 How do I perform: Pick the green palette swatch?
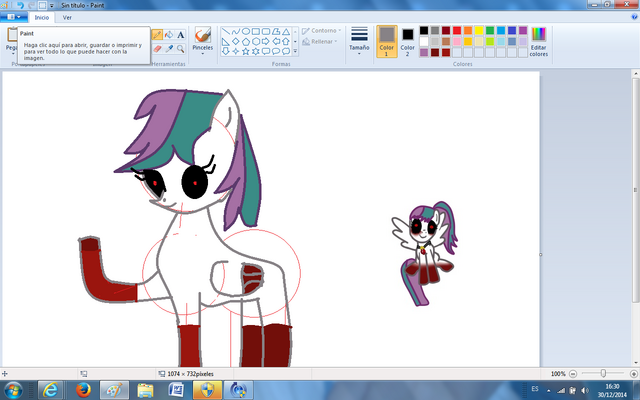[x=490, y=30]
